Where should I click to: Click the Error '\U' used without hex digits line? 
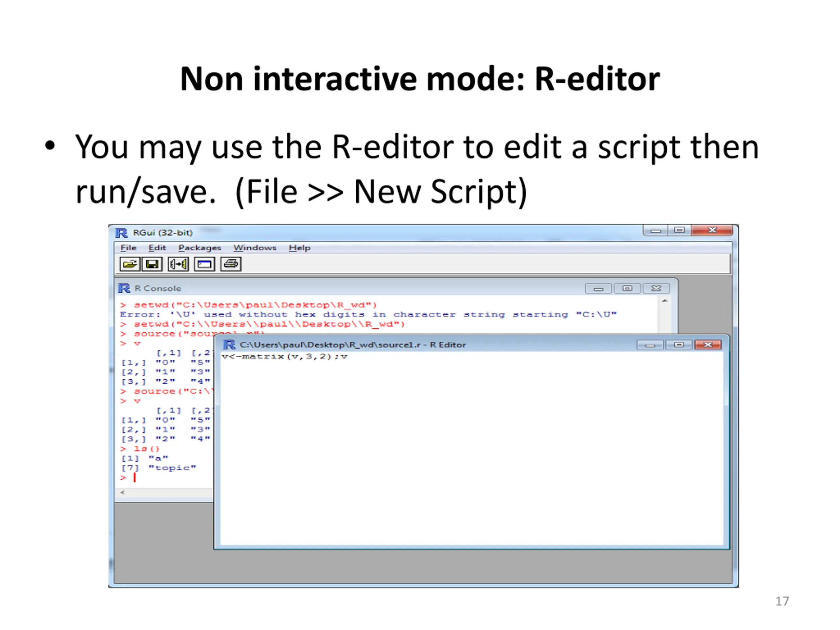tap(368, 314)
